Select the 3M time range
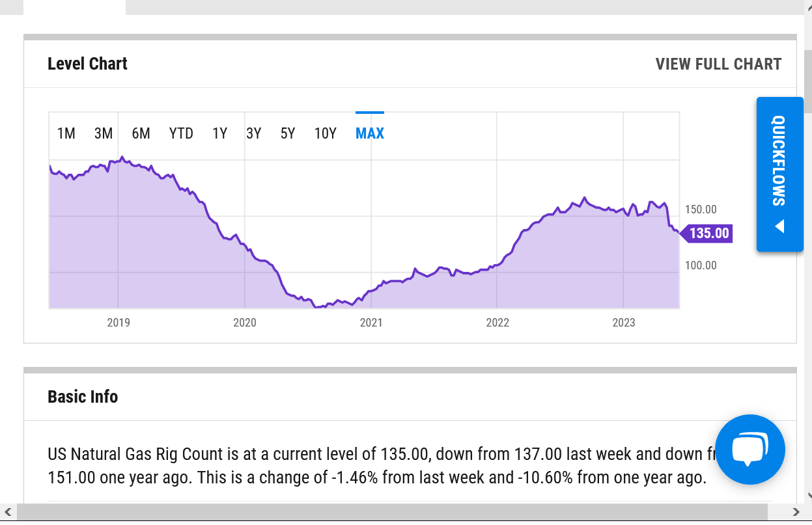 pyautogui.click(x=104, y=133)
